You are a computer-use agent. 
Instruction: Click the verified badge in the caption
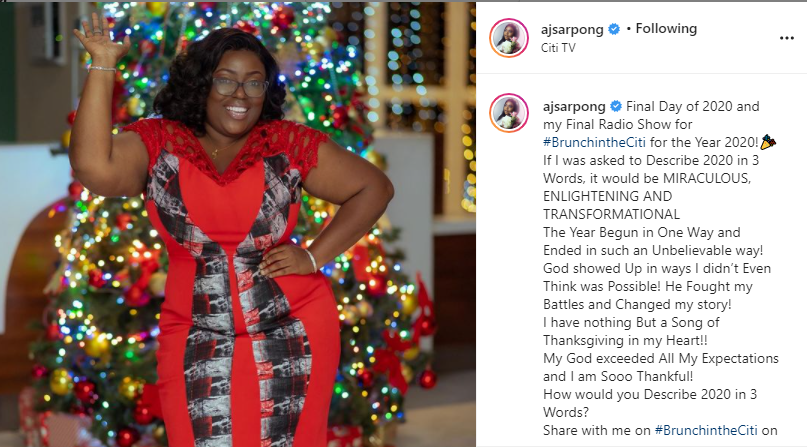[x=616, y=106]
